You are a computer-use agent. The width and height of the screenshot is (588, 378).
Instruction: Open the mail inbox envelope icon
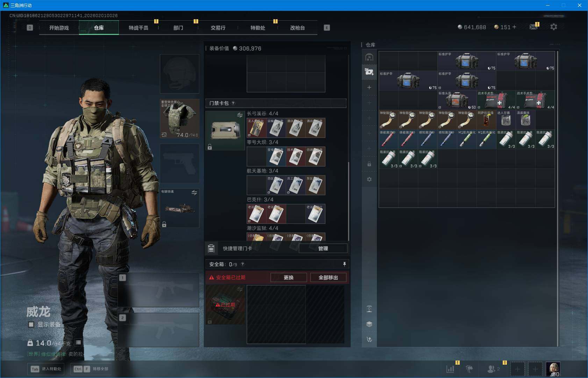point(533,27)
